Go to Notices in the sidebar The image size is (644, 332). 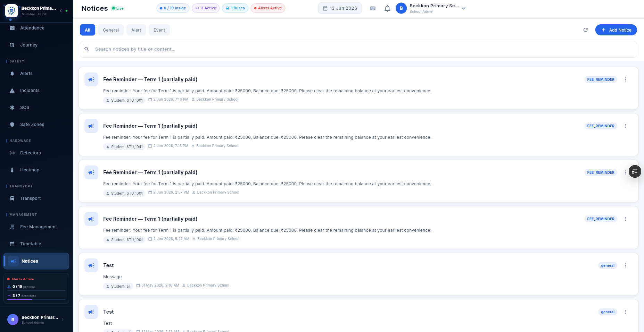tap(36, 261)
